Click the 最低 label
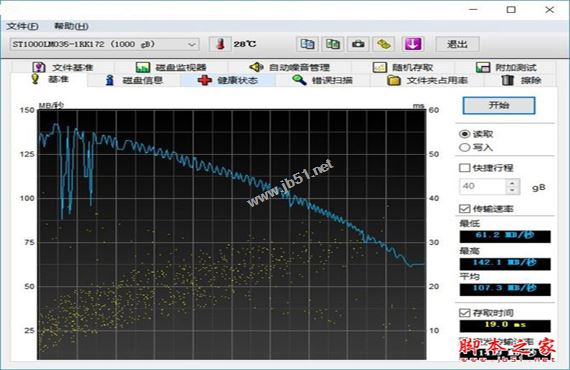Screen dimensions: 570x370 pos(469,224)
